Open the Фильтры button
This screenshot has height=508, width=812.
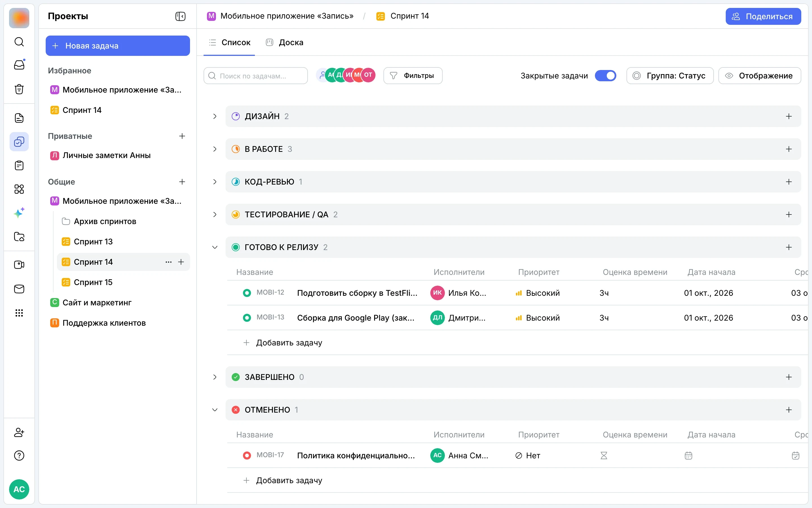[413, 76]
